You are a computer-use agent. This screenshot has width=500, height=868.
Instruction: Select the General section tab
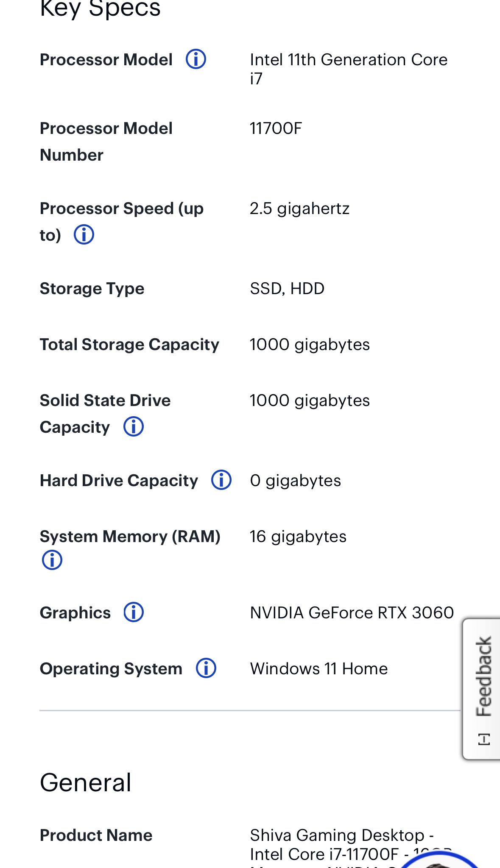86,782
